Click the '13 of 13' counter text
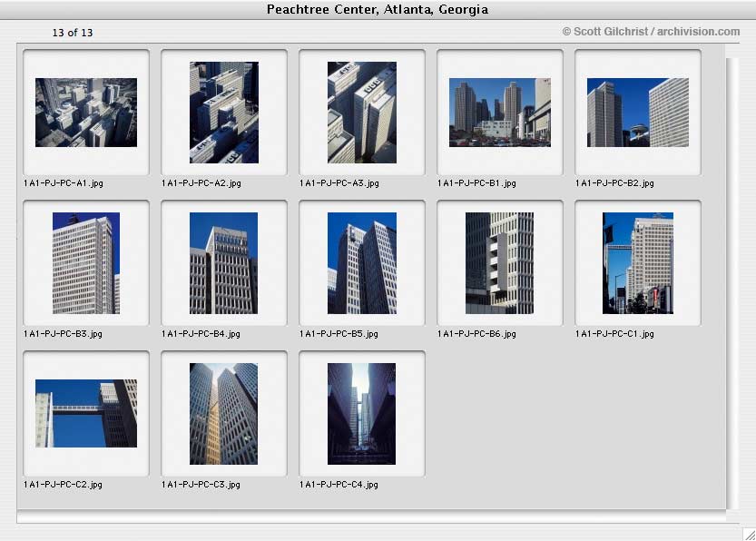 (x=73, y=33)
